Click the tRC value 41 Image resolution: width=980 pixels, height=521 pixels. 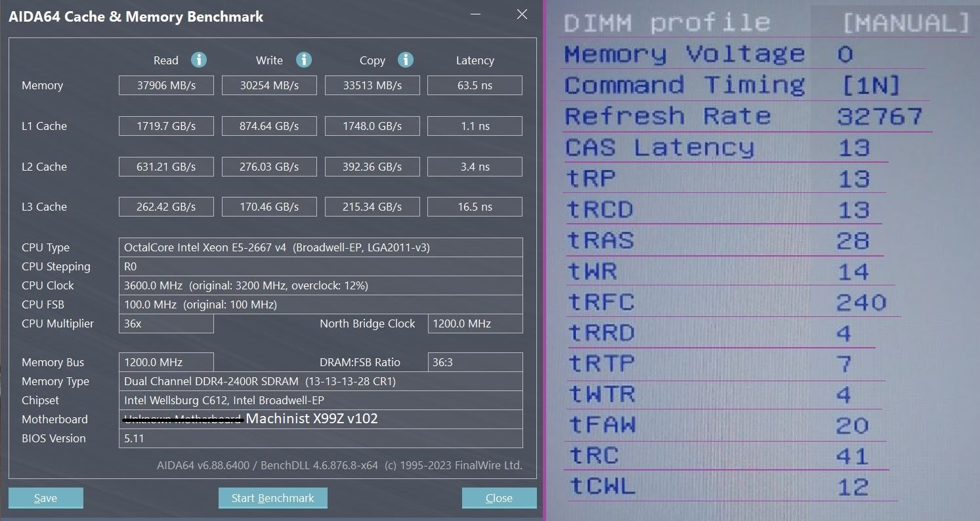point(853,456)
